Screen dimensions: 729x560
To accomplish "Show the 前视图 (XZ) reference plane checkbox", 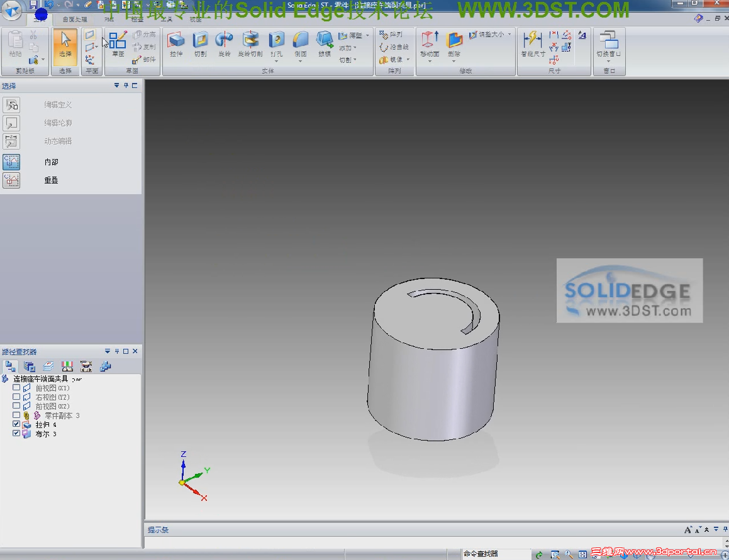I will pyautogui.click(x=16, y=406).
